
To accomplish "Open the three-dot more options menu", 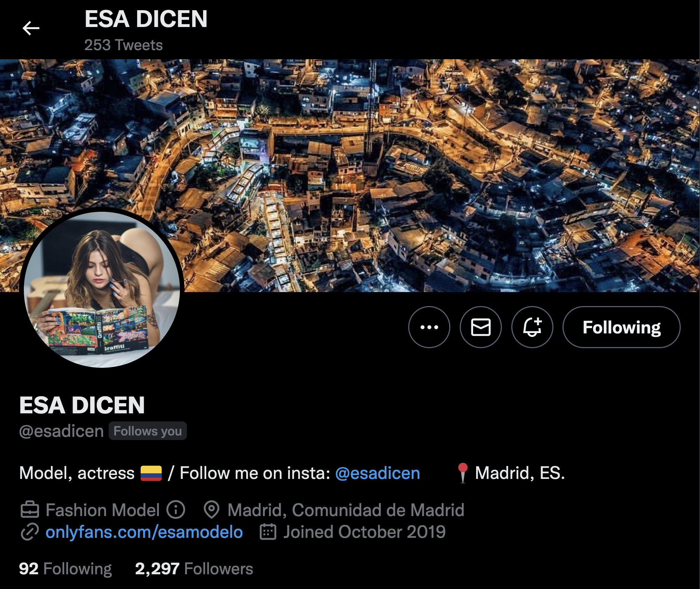I will point(429,327).
